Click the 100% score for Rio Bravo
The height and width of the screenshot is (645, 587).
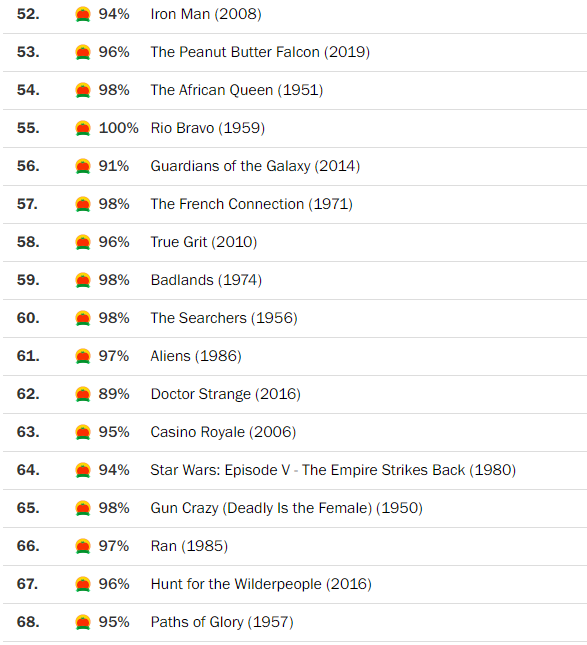coord(118,128)
